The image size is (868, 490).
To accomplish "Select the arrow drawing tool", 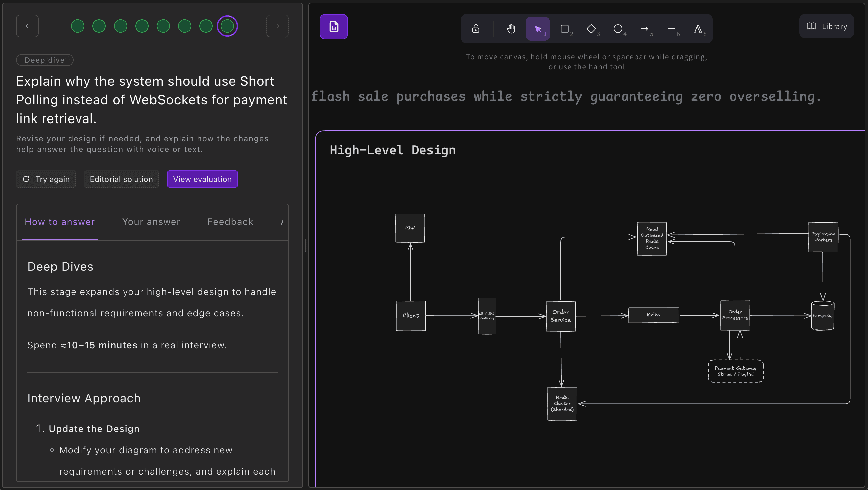I will coord(645,29).
